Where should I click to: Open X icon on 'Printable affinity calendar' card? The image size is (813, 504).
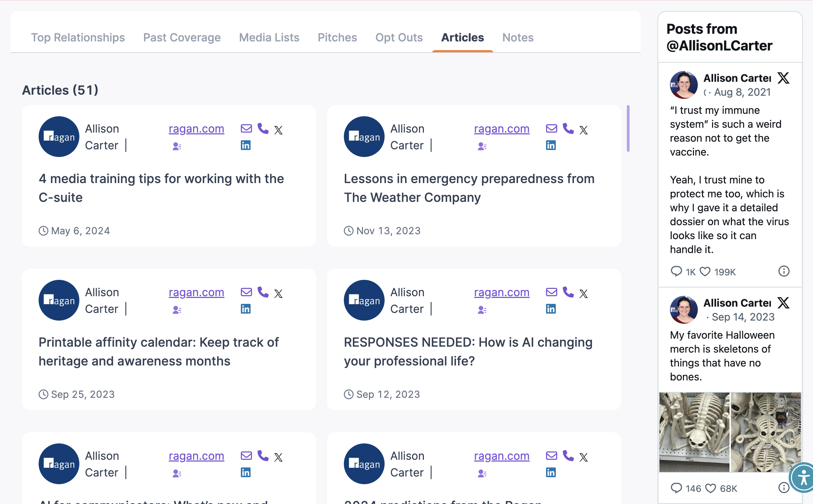[x=278, y=294]
